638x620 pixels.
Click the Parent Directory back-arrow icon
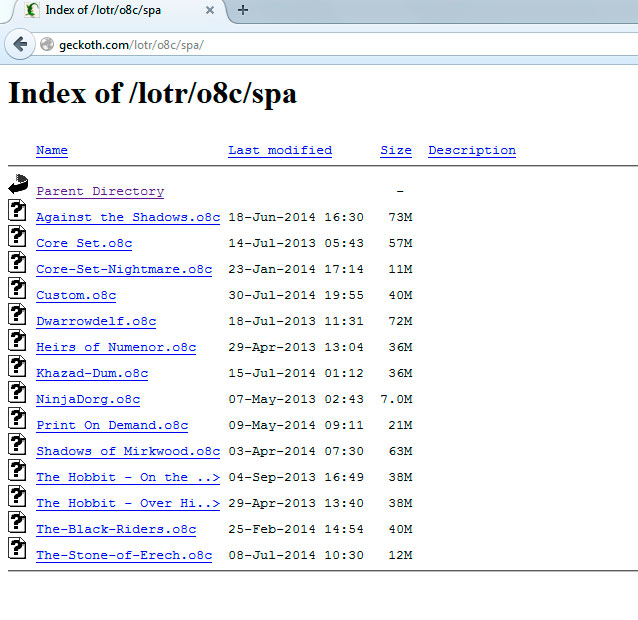(18, 184)
